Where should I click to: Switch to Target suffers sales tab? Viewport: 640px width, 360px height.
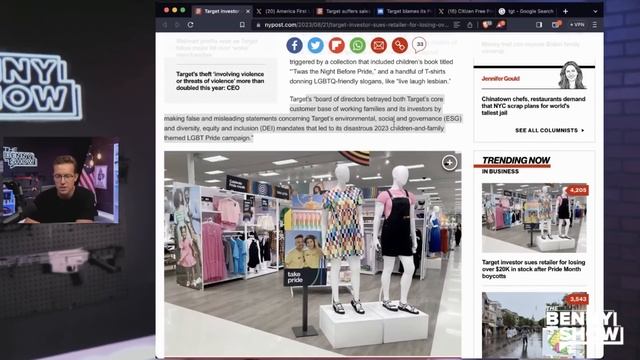[344, 11]
